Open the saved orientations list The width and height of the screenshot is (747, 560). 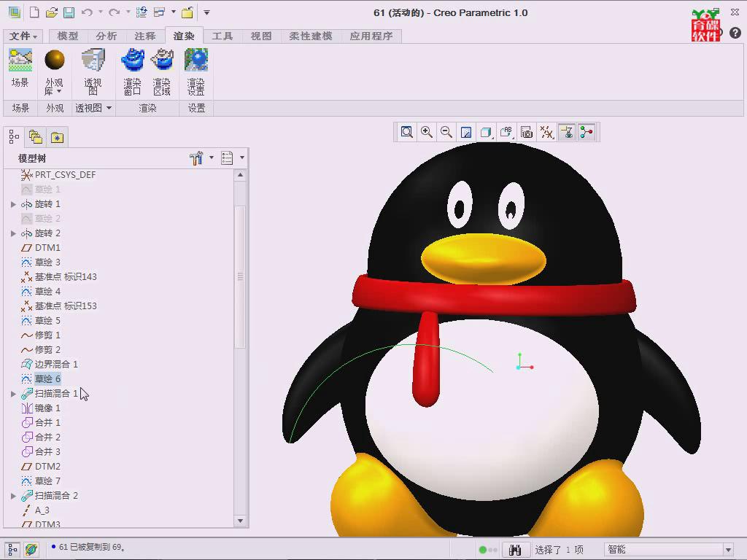(x=506, y=132)
